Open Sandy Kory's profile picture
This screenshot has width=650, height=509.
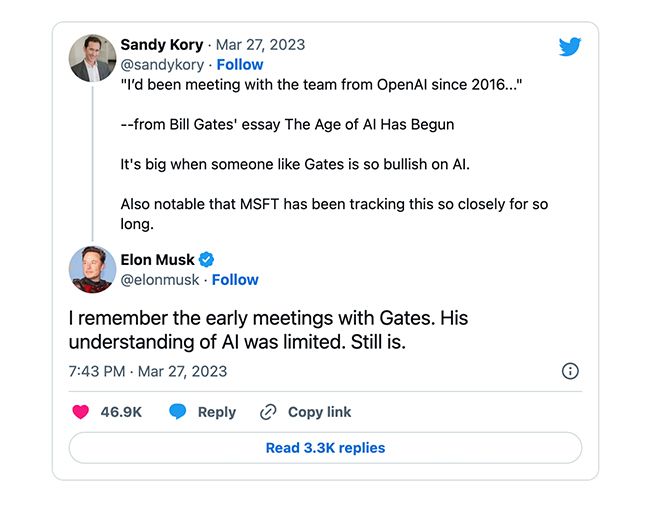pyautogui.click(x=92, y=58)
